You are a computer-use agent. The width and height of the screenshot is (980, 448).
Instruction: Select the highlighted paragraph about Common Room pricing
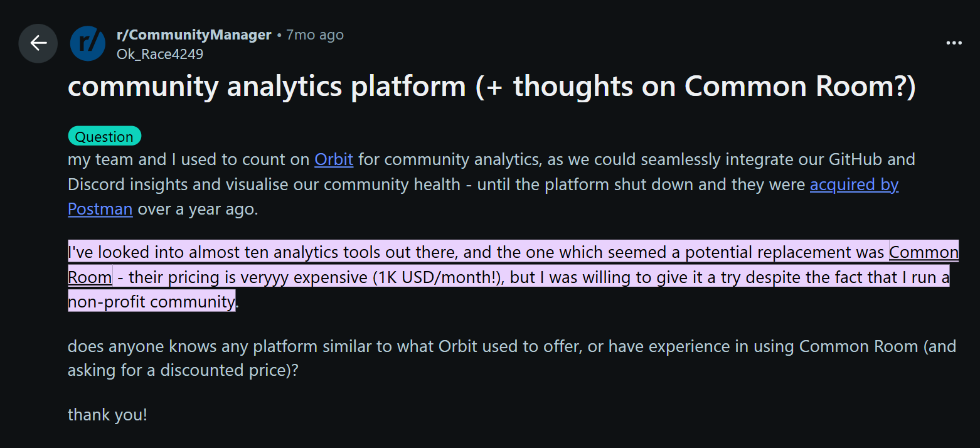point(439,277)
